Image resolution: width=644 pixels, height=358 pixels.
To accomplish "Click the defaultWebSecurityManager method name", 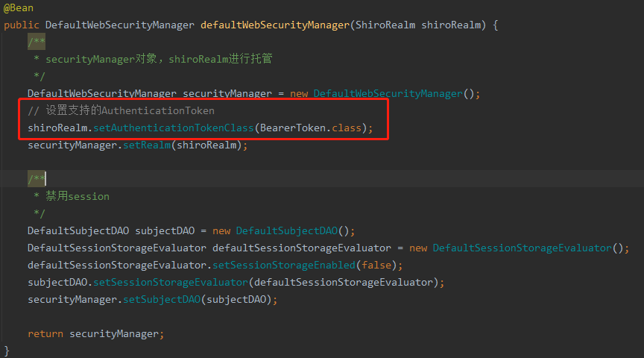I will pos(275,25).
